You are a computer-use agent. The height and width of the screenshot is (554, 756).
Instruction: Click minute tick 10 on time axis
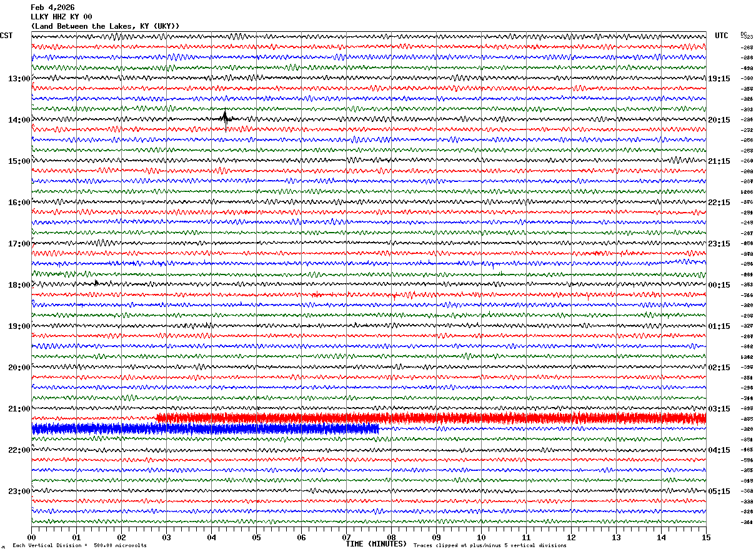point(481,537)
